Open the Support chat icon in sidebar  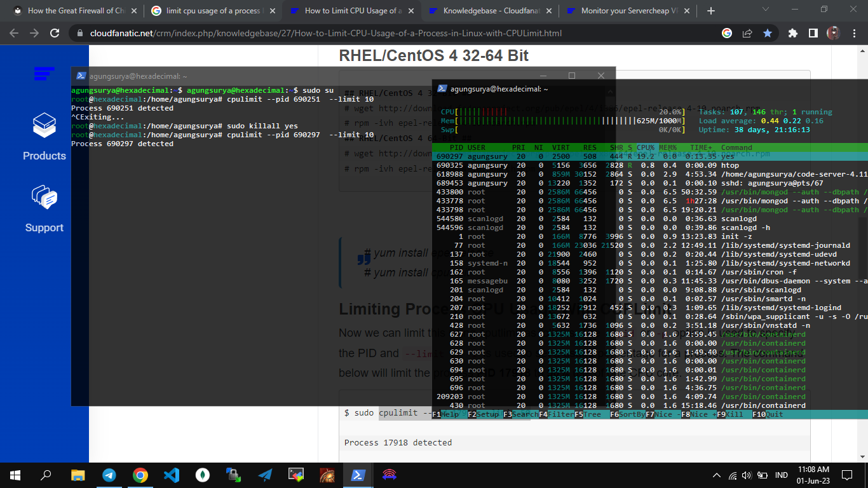[x=44, y=198]
